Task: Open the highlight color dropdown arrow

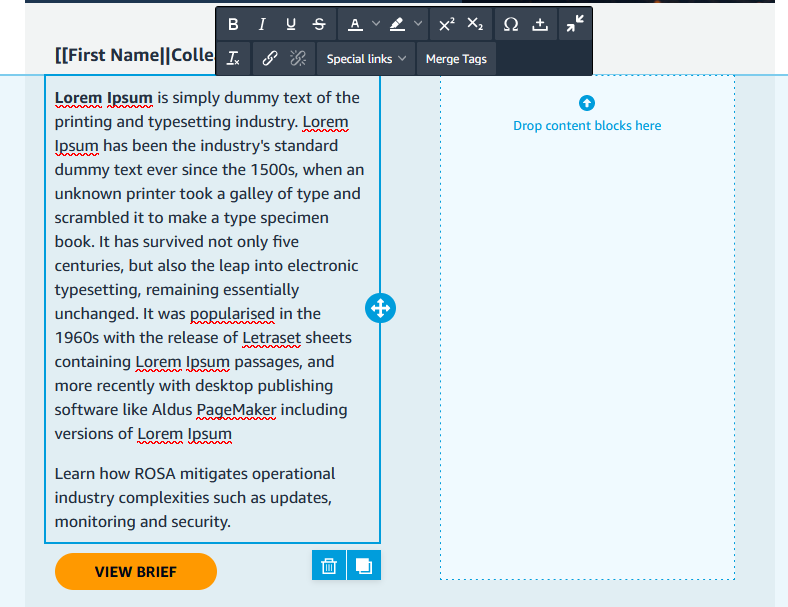Action: pos(418,24)
